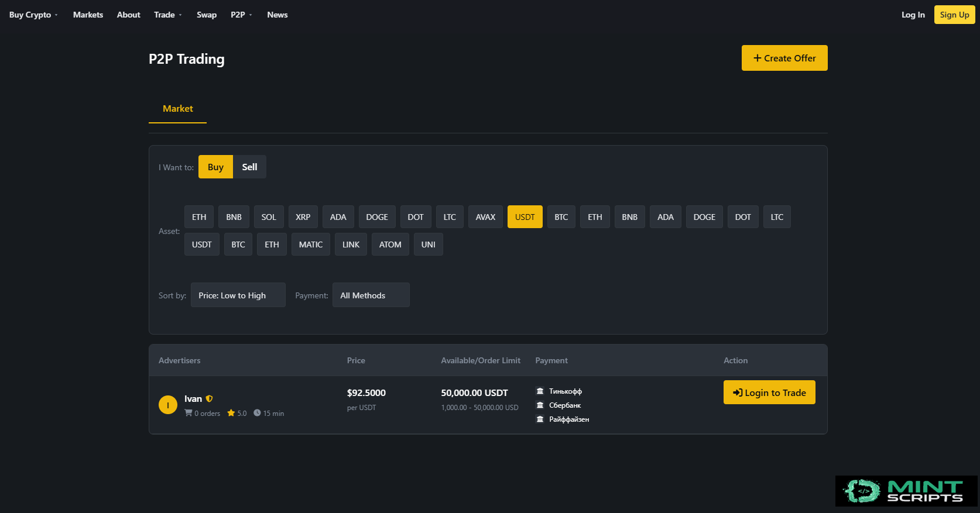Expand the Trade menu in the navbar
Viewport: 980px width, 513px height.
tap(168, 15)
